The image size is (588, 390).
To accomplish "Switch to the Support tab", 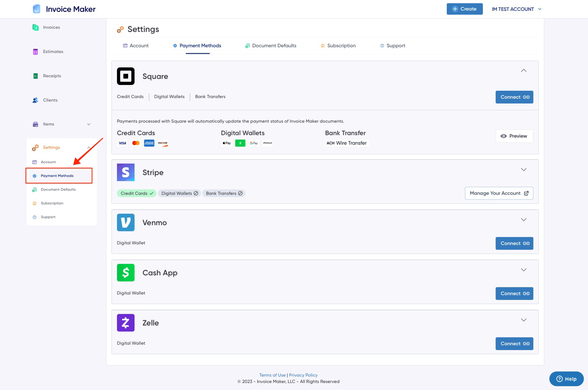I will tap(392, 46).
